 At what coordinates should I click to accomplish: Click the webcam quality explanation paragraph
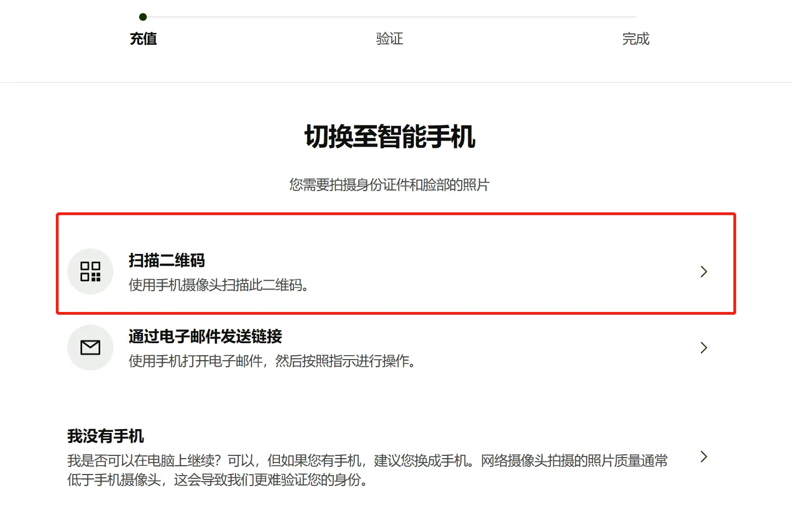tap(367, 470)
